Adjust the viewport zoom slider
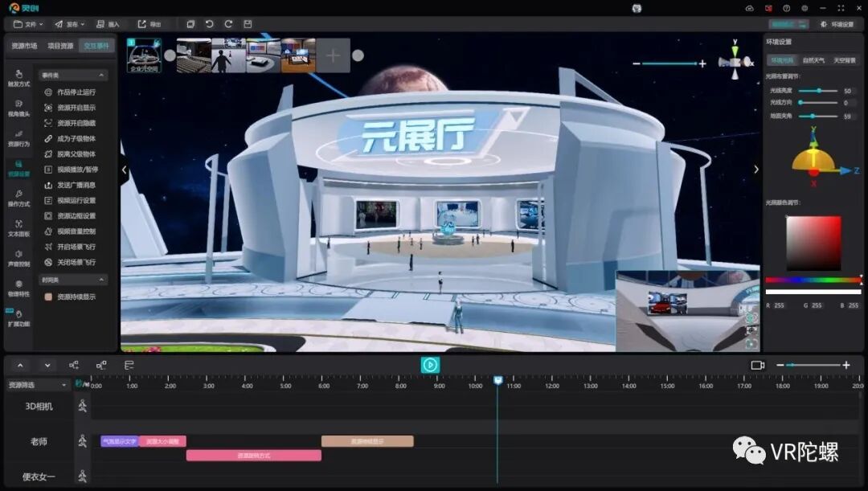 coord(669,63)
